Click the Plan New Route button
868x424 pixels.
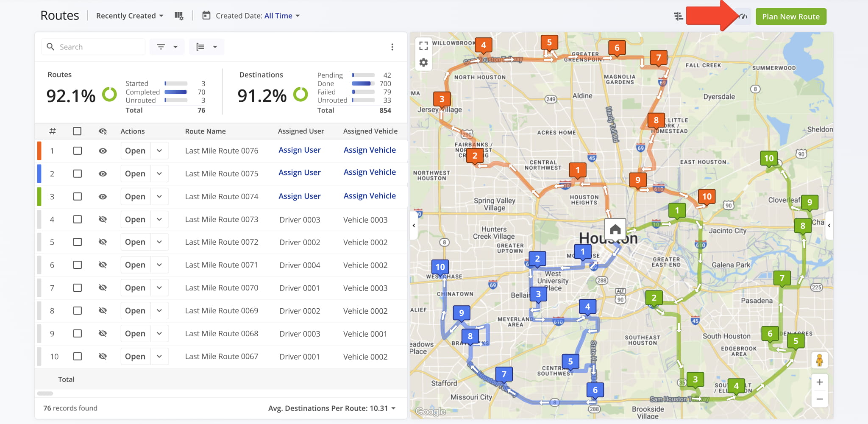click(x=790, y=17)
